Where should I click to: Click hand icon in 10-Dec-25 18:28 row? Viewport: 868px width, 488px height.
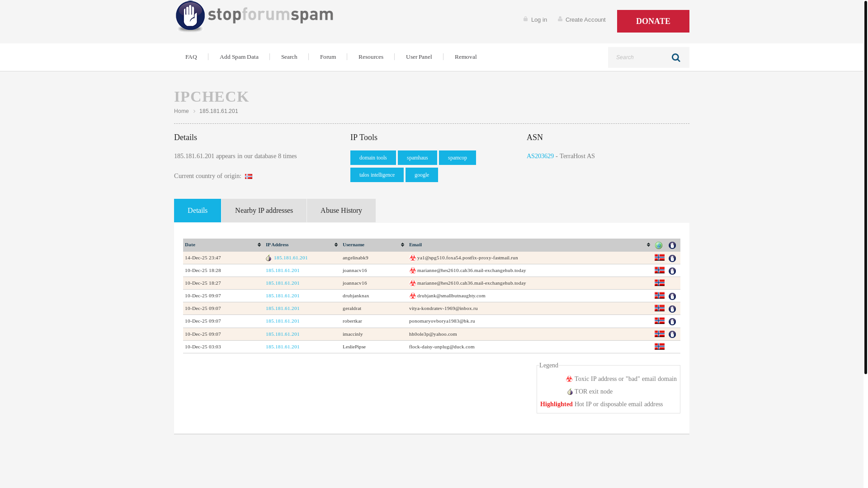tap(672, 271)
